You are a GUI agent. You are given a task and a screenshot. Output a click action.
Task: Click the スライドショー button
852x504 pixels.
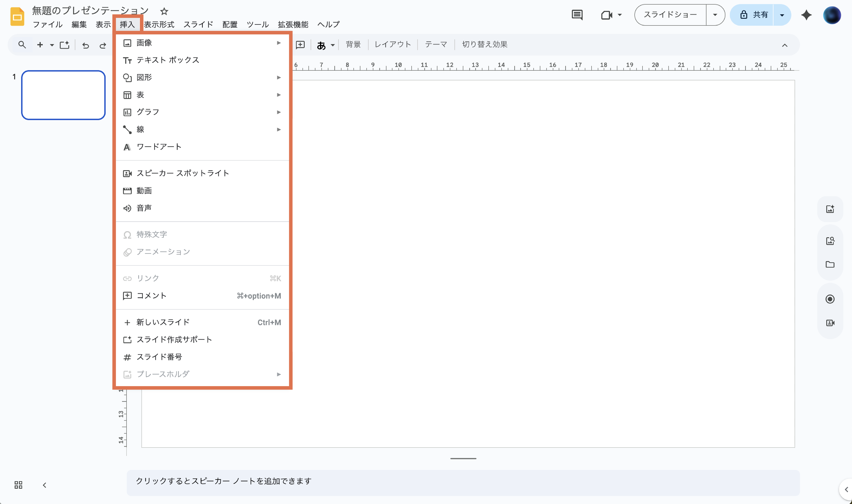pyautogui.click(x=670, y=15)
